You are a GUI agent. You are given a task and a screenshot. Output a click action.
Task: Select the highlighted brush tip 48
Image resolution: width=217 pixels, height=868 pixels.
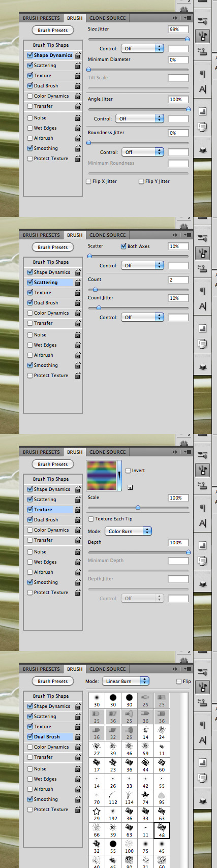click(162, 831)
